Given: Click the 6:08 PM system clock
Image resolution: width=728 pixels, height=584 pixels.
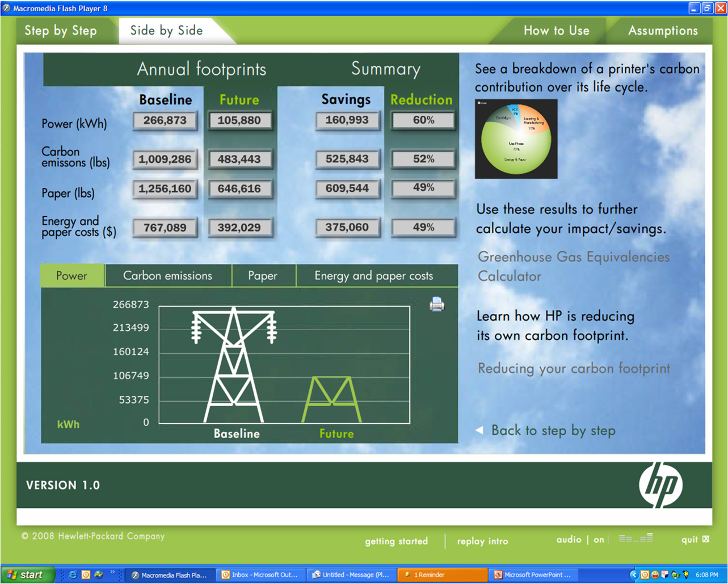Looking at the screenshot, I should (706, 575).
